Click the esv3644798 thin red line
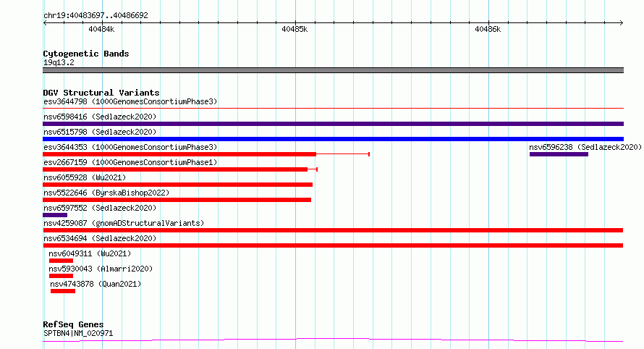644x349 pixels. click(x=333, y=109)
